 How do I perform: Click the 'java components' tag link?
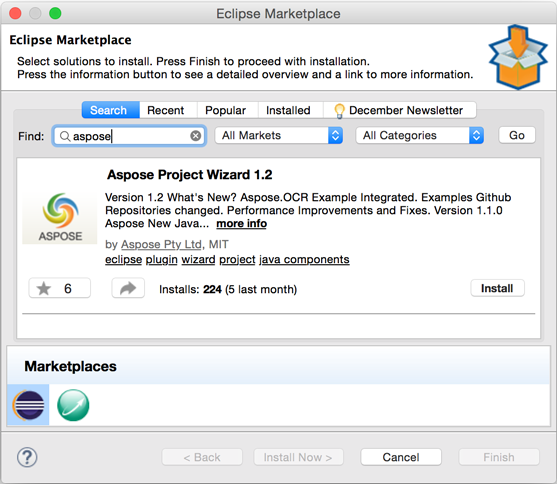pyautogui.click(x=304, y=260)
